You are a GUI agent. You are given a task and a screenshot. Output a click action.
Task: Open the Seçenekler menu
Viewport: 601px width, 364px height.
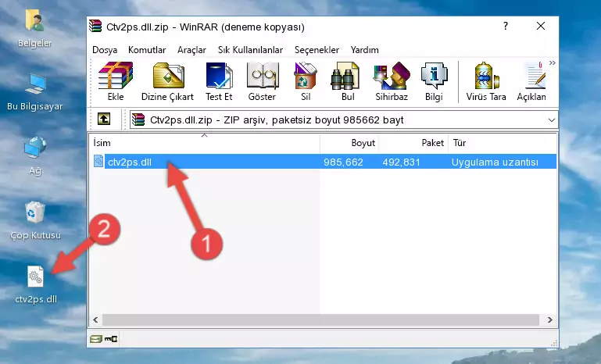(x=317, y=50)
